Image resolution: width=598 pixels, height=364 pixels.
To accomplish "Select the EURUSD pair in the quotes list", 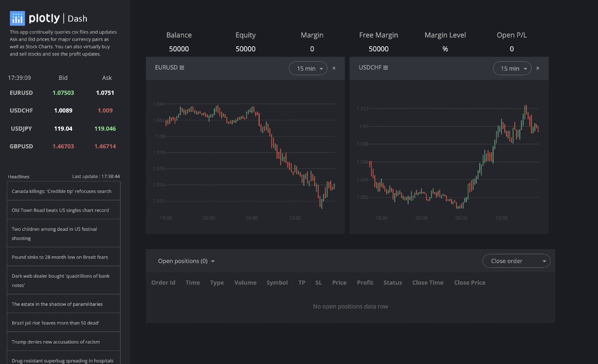I will point(21,93).
